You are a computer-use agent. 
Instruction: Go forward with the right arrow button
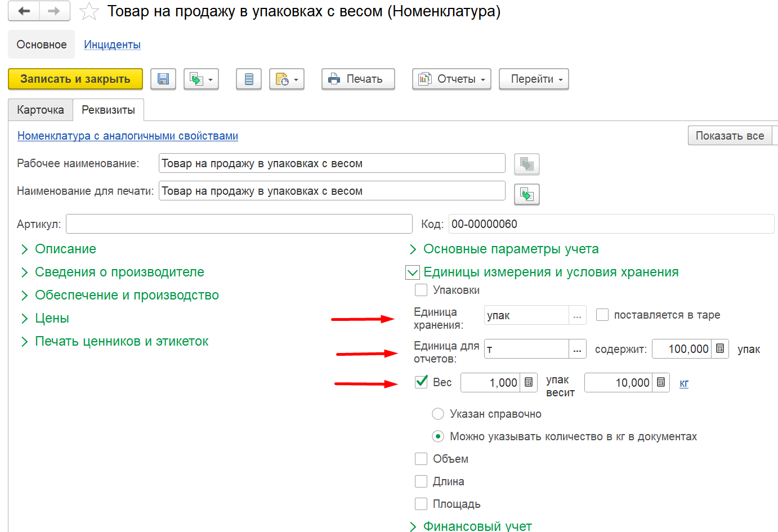click(55, 11)
